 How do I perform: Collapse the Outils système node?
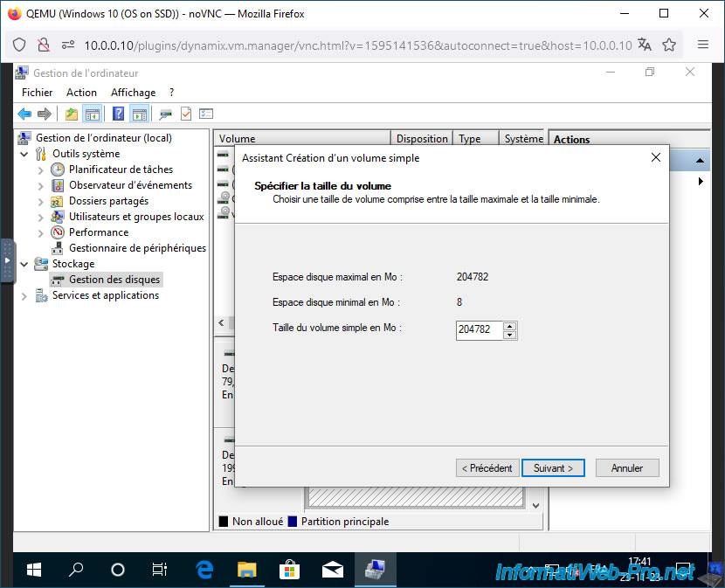(x=24, y=154)
